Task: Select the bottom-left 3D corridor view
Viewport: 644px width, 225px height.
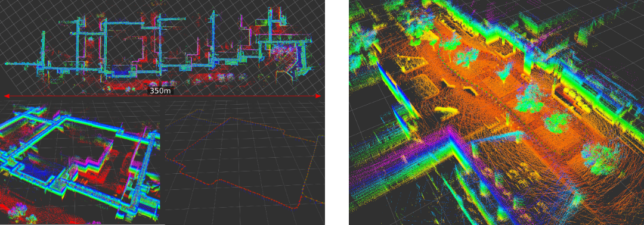Action: [80, 162]
